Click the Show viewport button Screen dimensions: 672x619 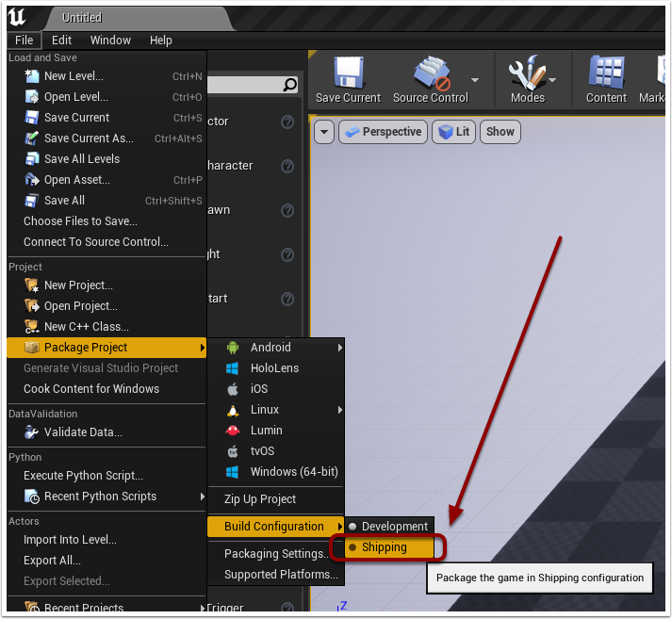pyautogui.click(x=500, y=132)
